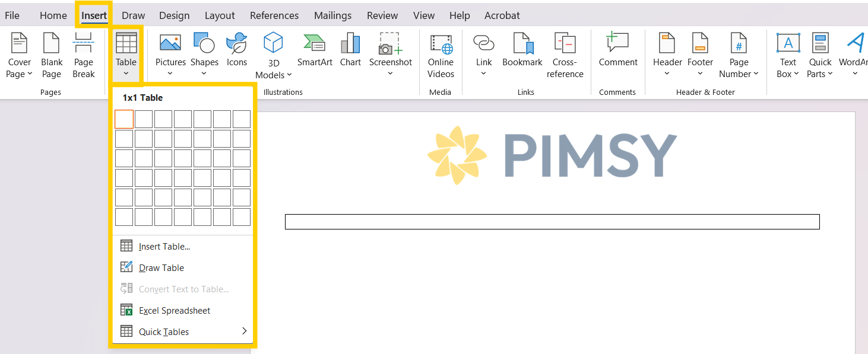This screenshot has width=868, height=354.
Task: Open the Header dropdown
Action: 667,53
